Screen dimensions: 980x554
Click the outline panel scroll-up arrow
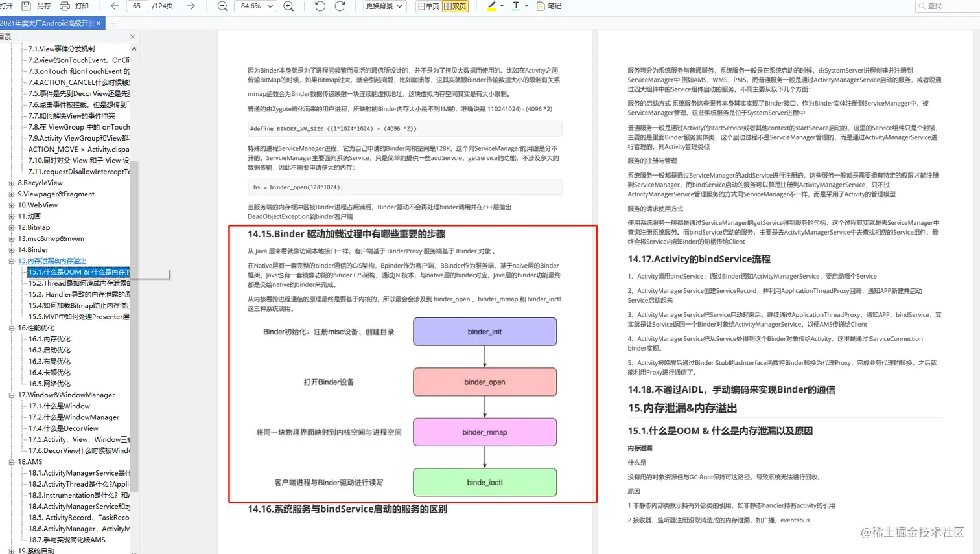[134, 49]
